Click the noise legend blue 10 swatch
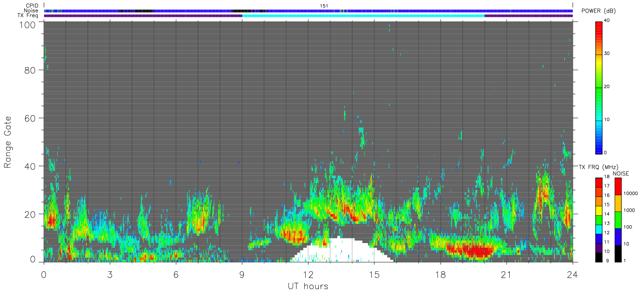Screen dimensions: 644x297 (618, 237)
